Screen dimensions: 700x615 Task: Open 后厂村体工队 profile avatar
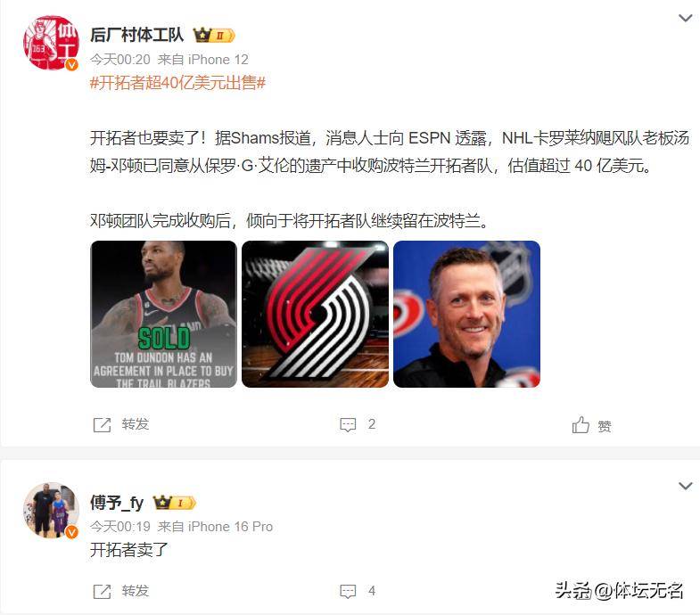tap(51, 43)
